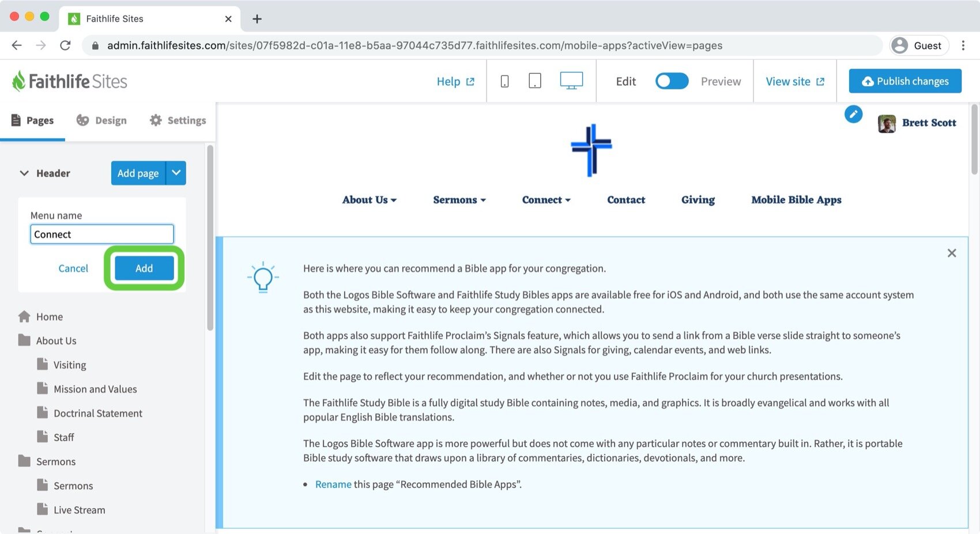Click the browser back arrow
This screenshot has height=534, width=980.
click(x=17, y=46)
